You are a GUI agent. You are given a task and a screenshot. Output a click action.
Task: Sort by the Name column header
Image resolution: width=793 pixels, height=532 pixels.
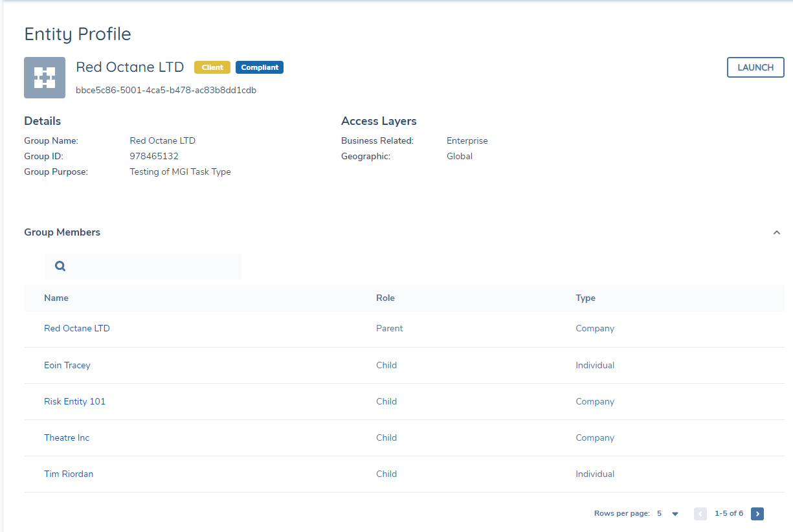pos(56,298)
